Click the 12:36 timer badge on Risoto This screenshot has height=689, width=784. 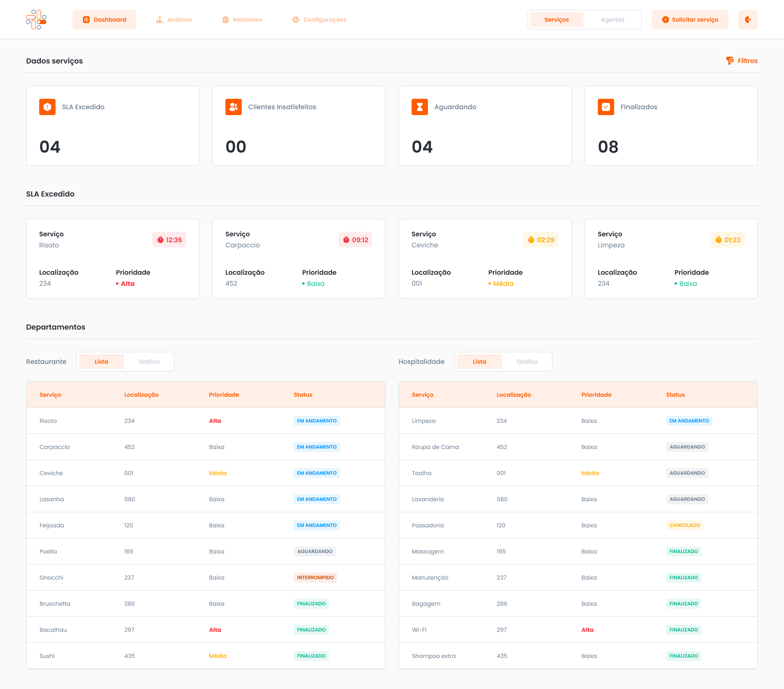(x=169, y=240)
